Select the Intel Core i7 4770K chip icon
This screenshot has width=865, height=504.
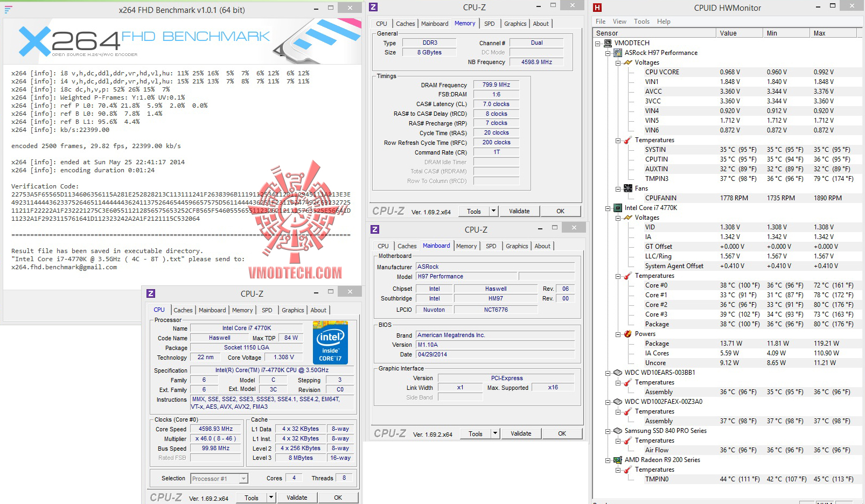(618, 208)
